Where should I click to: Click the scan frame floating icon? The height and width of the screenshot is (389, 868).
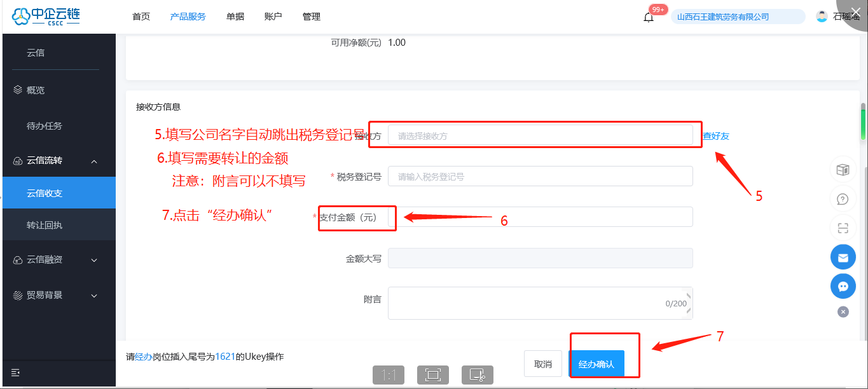[843, 228]
